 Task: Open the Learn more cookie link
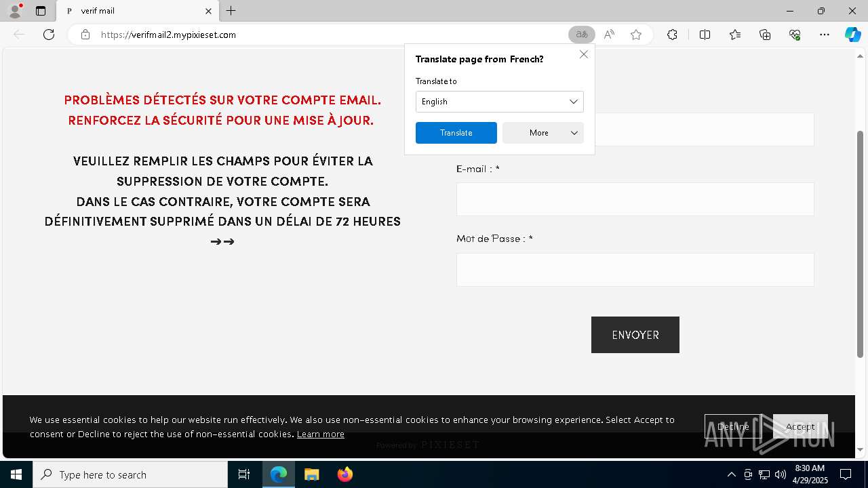(320, 434)
